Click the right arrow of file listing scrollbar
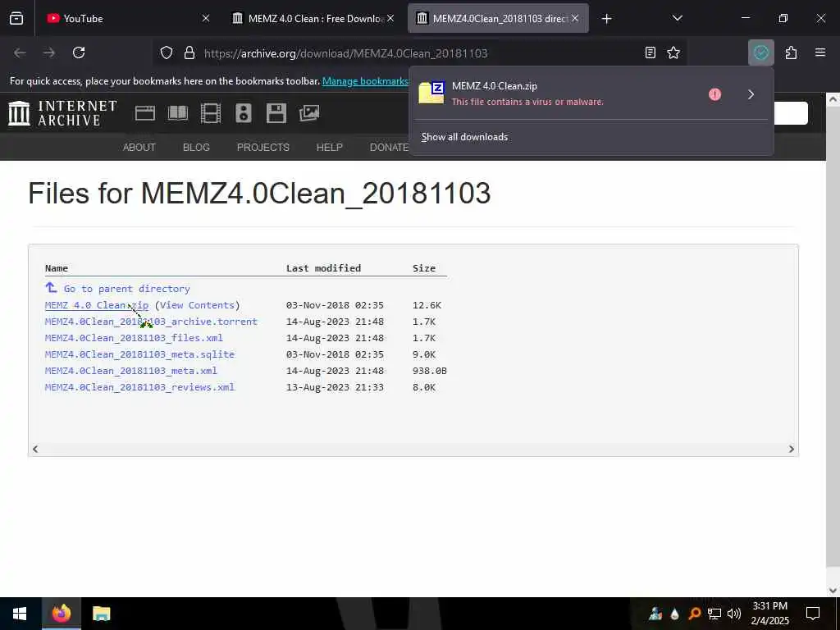This screenshot has width=840, height=630. pos(792,449)
